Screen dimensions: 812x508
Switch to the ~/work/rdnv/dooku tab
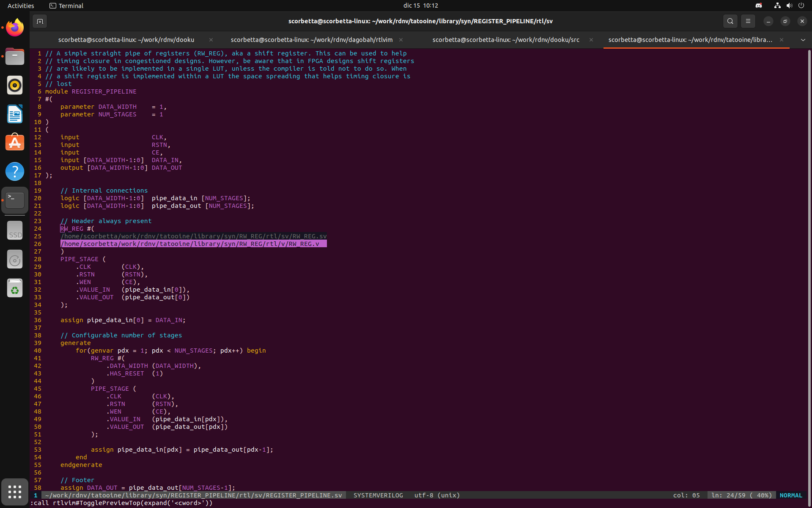(126, 40)
